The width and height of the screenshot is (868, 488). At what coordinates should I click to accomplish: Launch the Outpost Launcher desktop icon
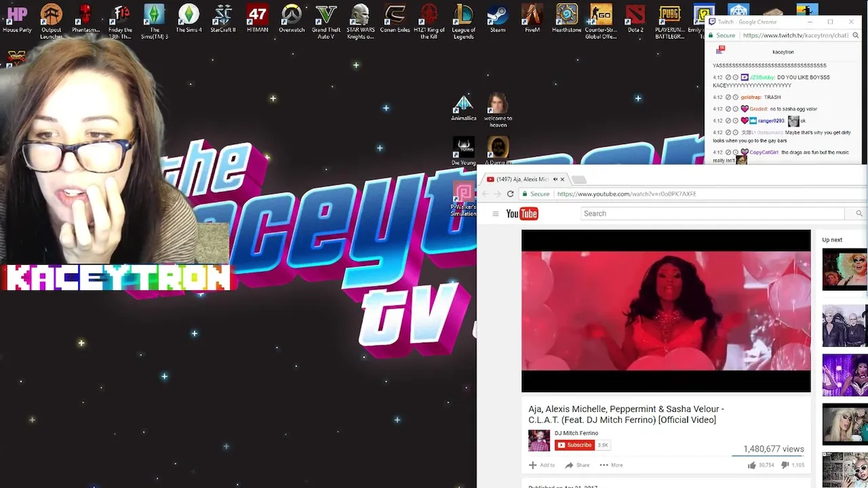[x=51, y=22]
